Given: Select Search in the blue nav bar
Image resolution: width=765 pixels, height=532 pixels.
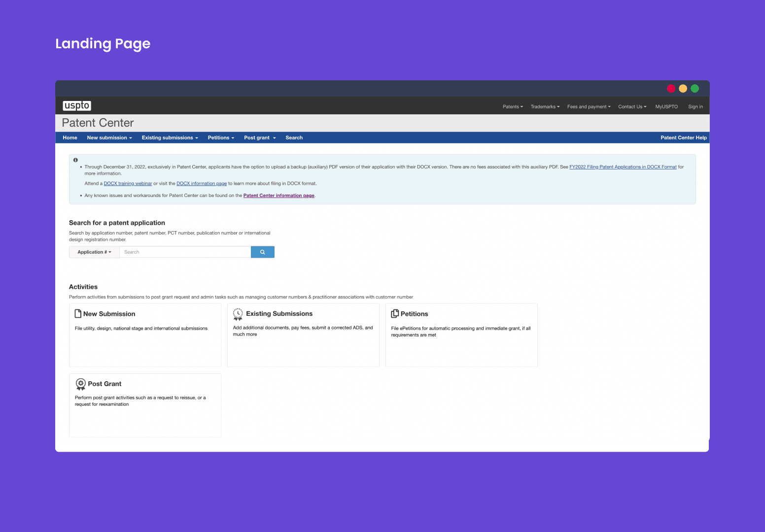Looking at the screenshot, I should tap(294, 138).
